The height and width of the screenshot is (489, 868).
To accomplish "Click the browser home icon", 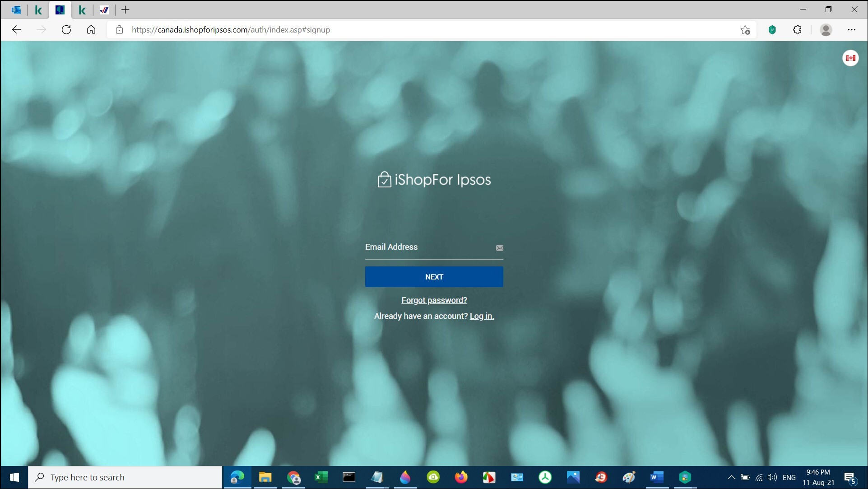I will click(x=91, y=30).
